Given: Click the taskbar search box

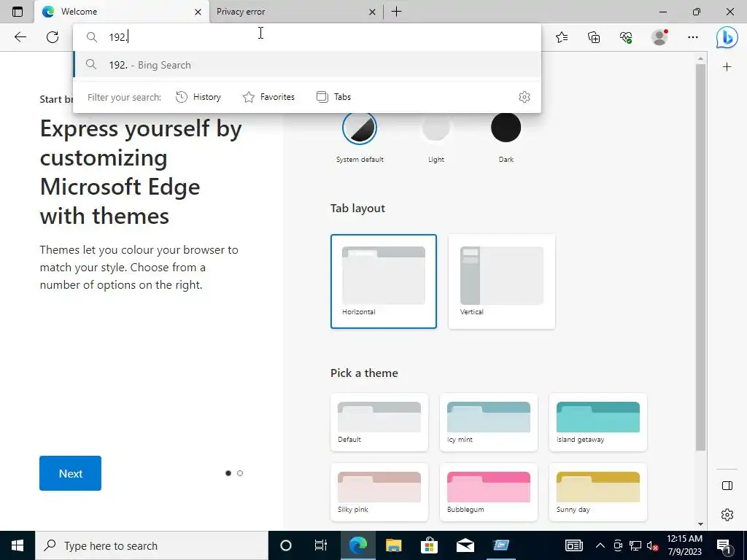Looking at the screenshot, I should 152,545.
